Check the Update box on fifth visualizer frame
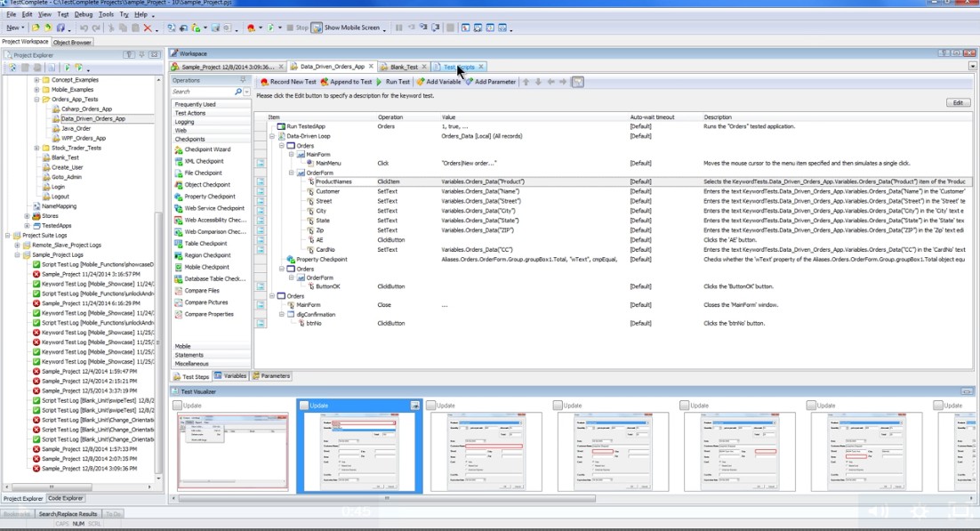980x531 pixels. click(685, 406)
